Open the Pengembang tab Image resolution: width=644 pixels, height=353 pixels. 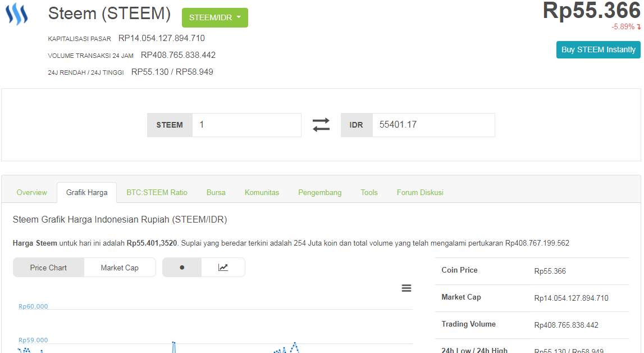[x=319, y=192]
